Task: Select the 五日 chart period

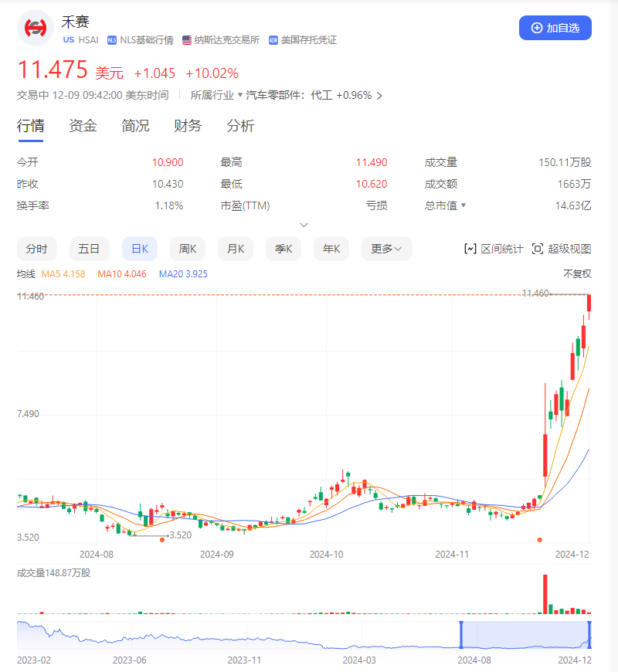Action: tap(89, 249)
